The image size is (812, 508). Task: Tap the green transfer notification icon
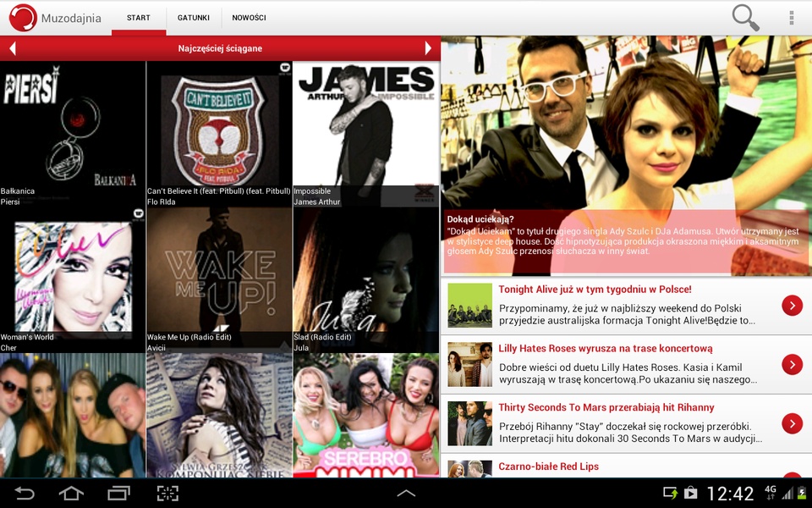(x=670, y=493)
